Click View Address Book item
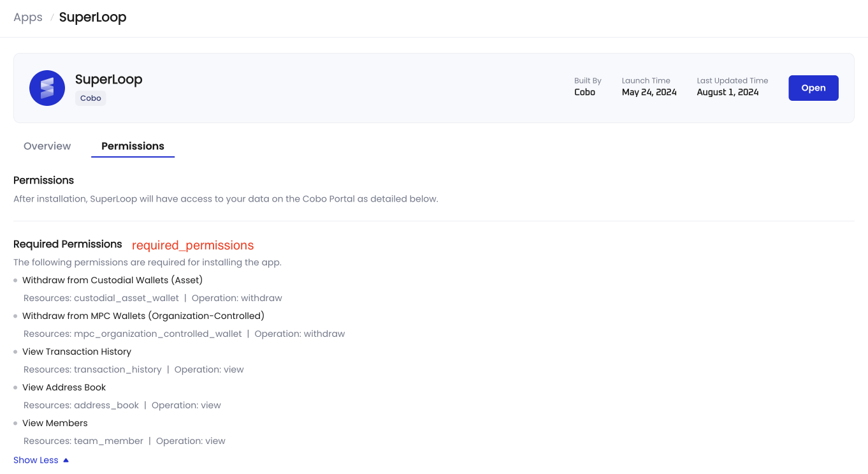Viewport: 868px width, 474px height. [64, 387]
